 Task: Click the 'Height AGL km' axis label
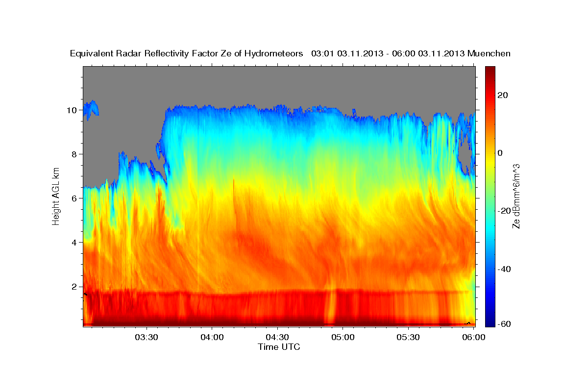(x=56, y=196)
